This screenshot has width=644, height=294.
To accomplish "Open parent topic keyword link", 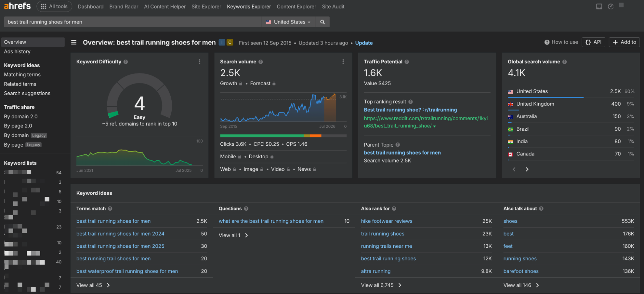I will [x=402, y=153].
